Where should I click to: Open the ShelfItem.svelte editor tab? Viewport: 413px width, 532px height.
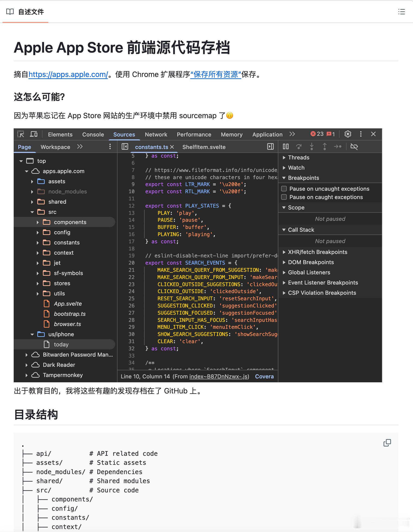click(204, 147)
